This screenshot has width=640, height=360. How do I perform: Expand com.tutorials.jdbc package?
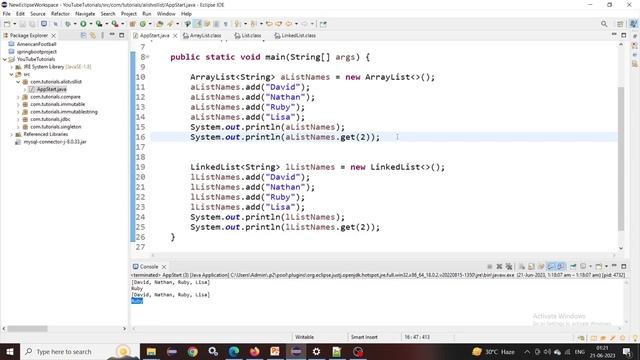pos(18,119)
